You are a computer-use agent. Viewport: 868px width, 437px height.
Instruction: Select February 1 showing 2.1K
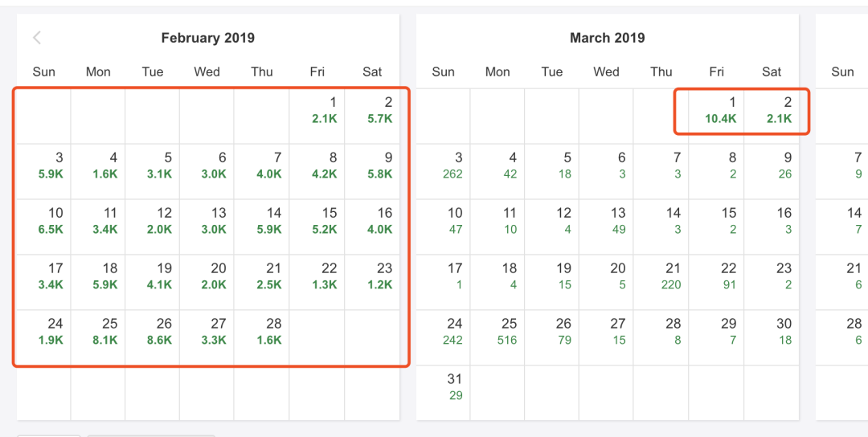point(317,110)
